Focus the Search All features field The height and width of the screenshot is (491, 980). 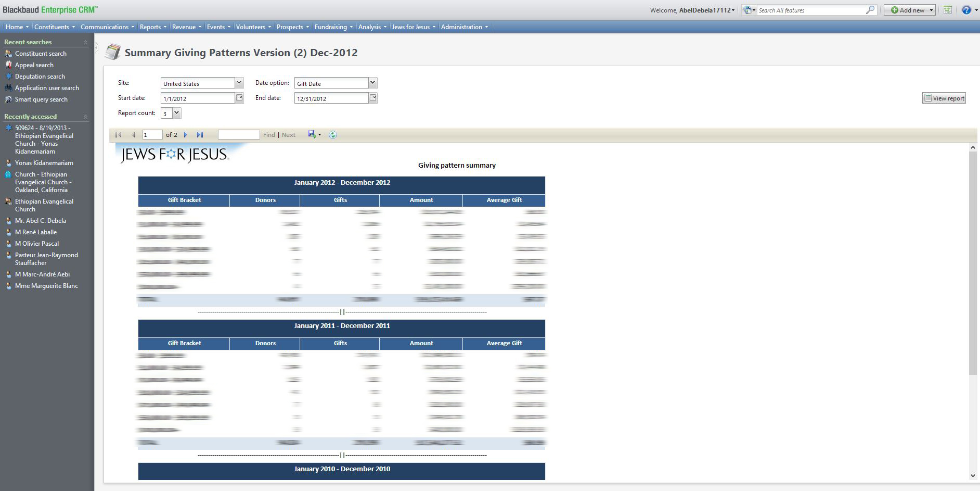[810, 10]
